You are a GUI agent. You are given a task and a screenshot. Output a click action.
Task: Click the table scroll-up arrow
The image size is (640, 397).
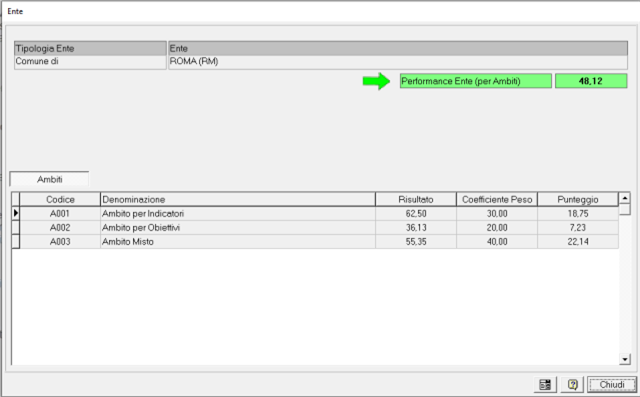coord(624,198)
